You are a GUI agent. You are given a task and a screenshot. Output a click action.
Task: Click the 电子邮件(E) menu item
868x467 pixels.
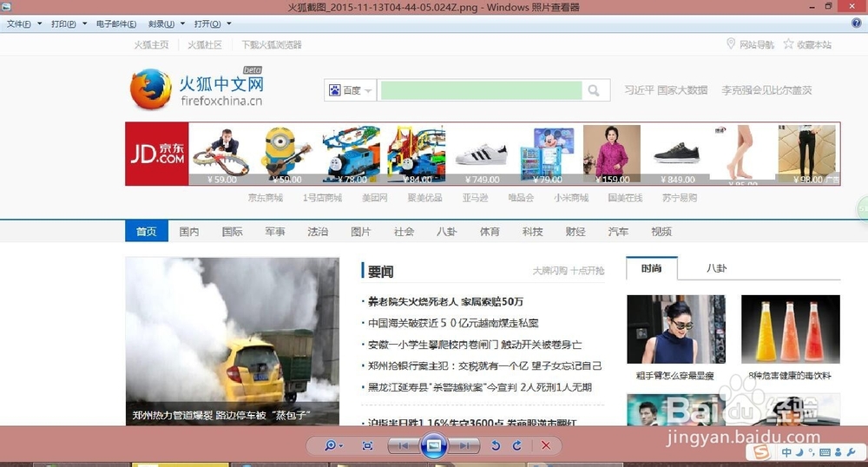(x=116, y=23)
